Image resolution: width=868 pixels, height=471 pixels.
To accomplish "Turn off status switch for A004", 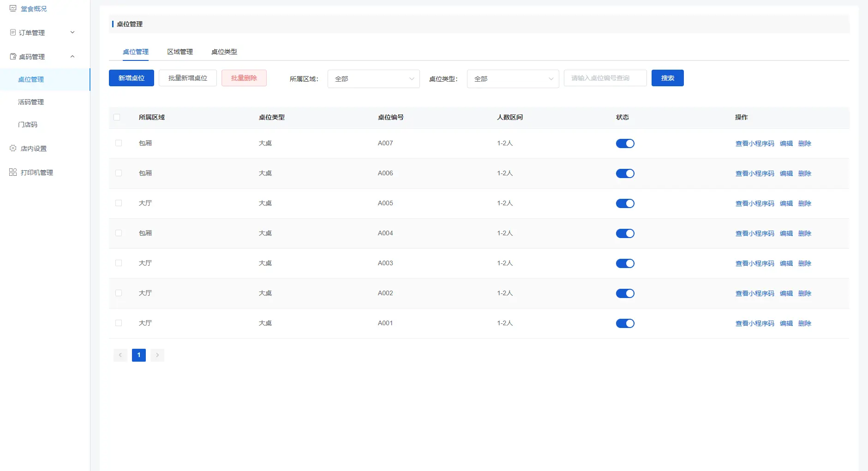I will [625, 233].
